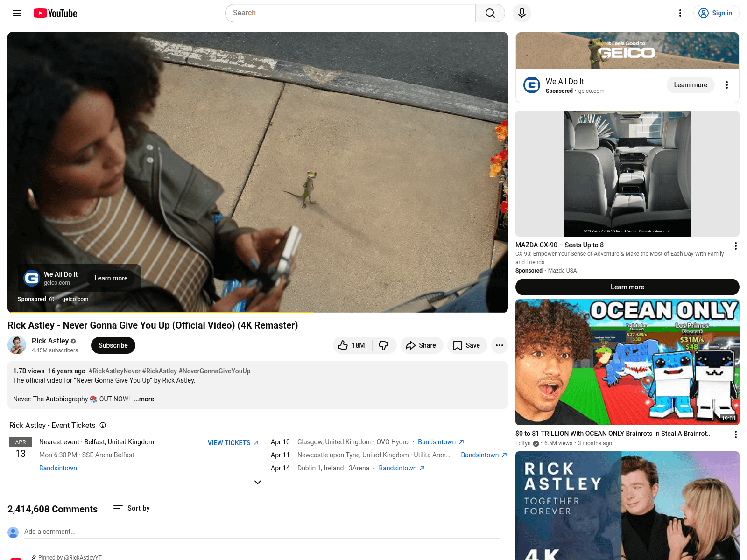
Task: Open Rick Astley Together Forever thumbnail
Action: [627, 506]
